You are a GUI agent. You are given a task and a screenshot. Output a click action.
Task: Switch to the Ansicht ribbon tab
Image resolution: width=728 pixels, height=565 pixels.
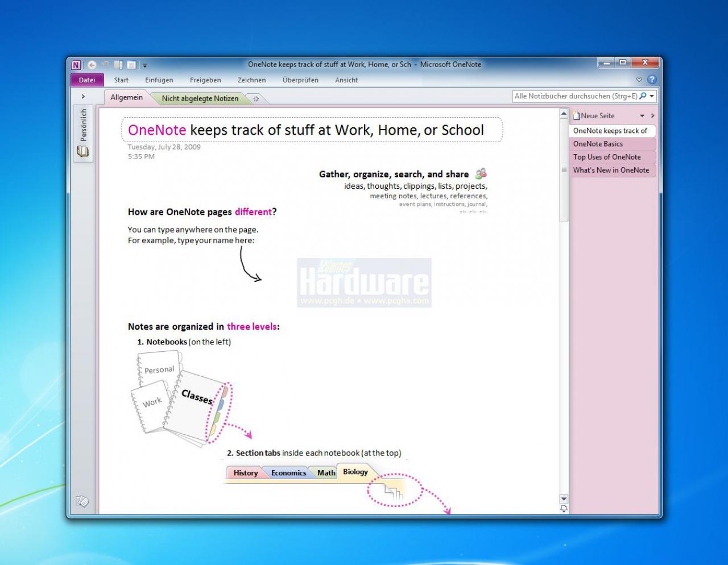coord(346,80)
